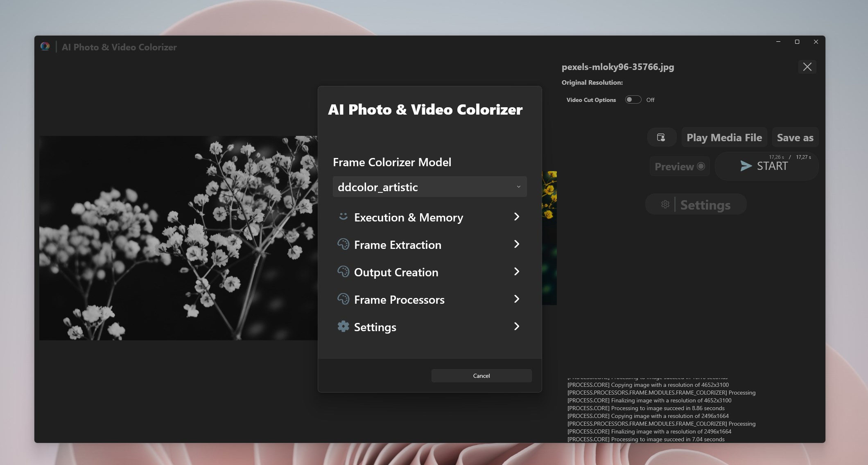Click the gear icon on the Settings button
Viewport: 868px width, 465px height.
[x=665, y=204]
